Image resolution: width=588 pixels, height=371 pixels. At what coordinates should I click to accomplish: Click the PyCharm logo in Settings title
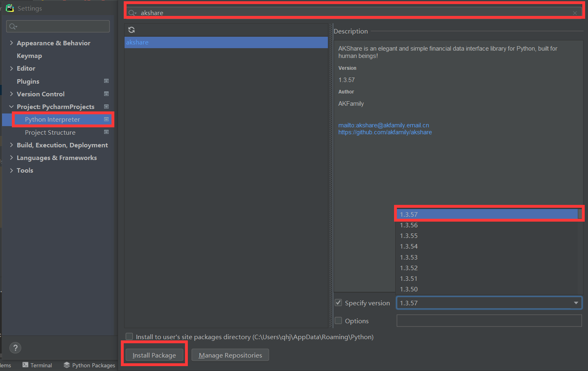[x=10, y=8]
